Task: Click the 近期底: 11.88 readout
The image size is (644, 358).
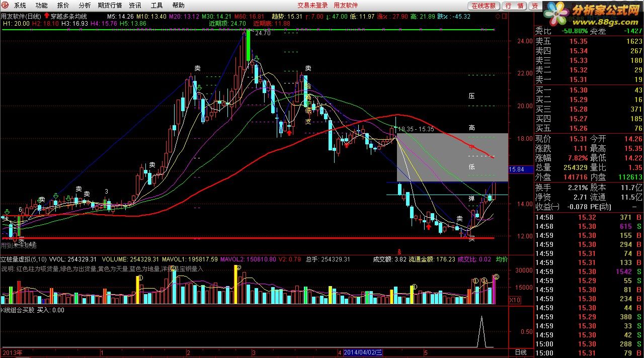Action: tap(272, 24)
